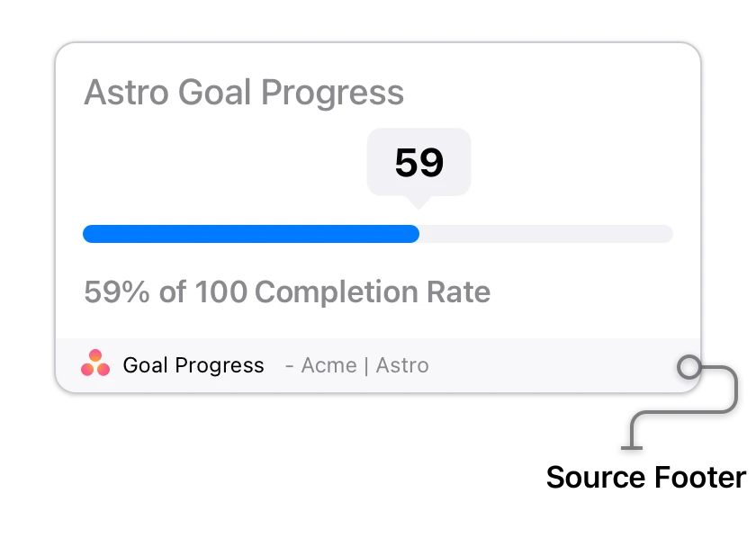Click the 59 value tooltip bubble

click(419, 162)
